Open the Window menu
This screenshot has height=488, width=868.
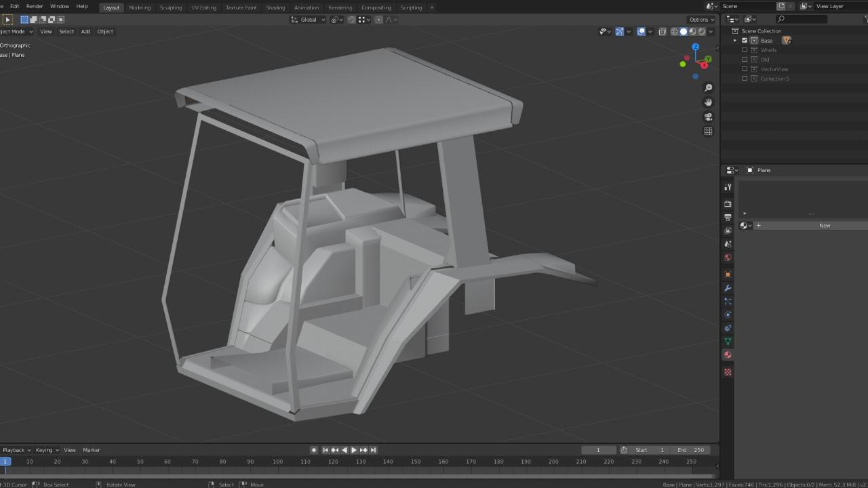pos(60,6)
